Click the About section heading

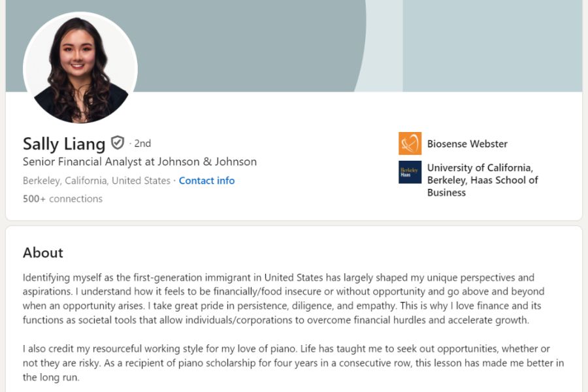[43, 252]
